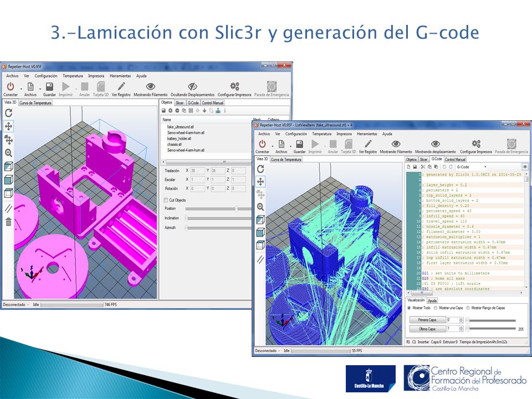
Task: Select fake_ultrasound.stl in object list
Action: coord(181,127)
